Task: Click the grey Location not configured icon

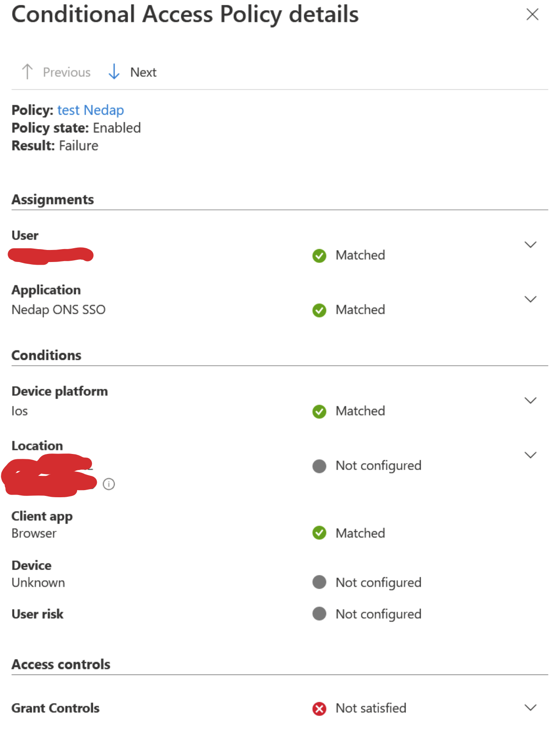Action: pyautogui.click(x=319, y=466)
